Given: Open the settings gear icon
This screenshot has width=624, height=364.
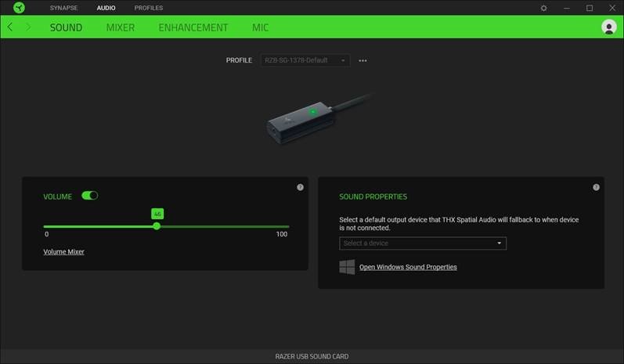Looking at the screenshot, I should pyautogui.click(x=543, y=8).
